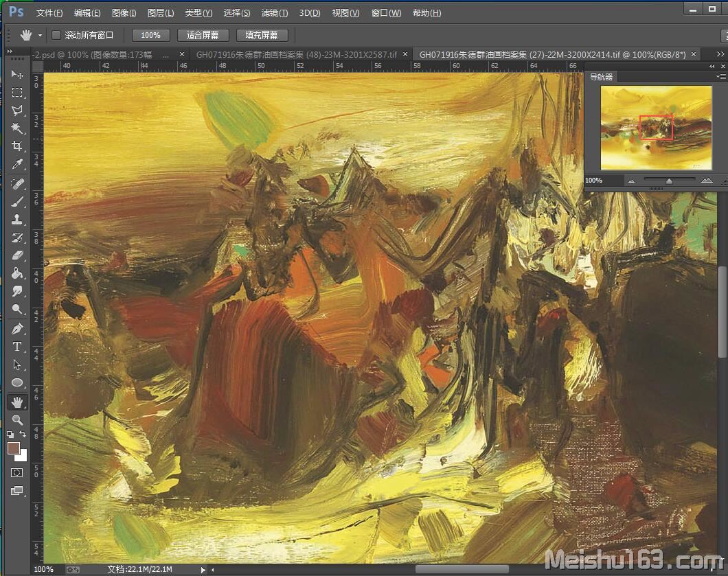Screen dimensions: 728x576
Task: Select the History Brush tool
Action: 17,238
